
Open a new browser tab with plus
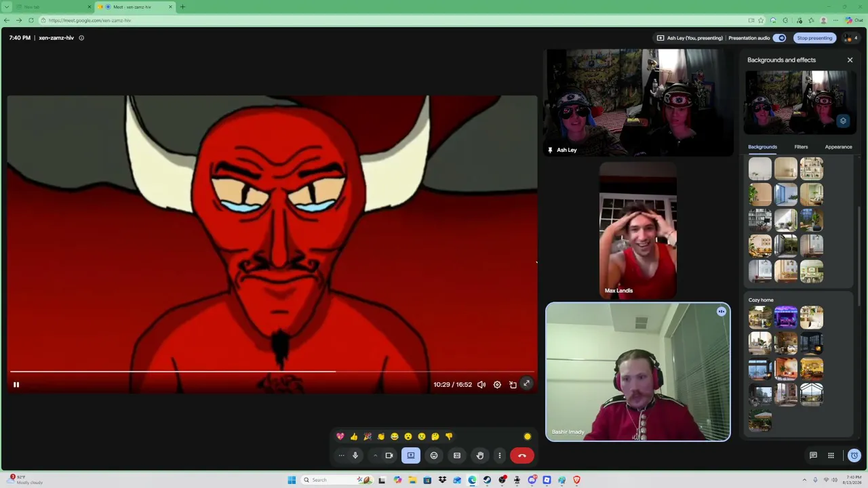[182, 7]
